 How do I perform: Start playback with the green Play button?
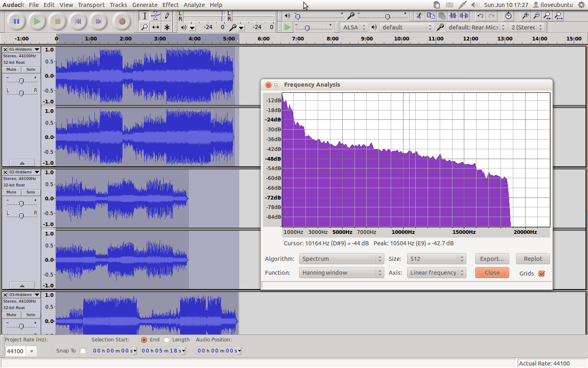(37, 21)
